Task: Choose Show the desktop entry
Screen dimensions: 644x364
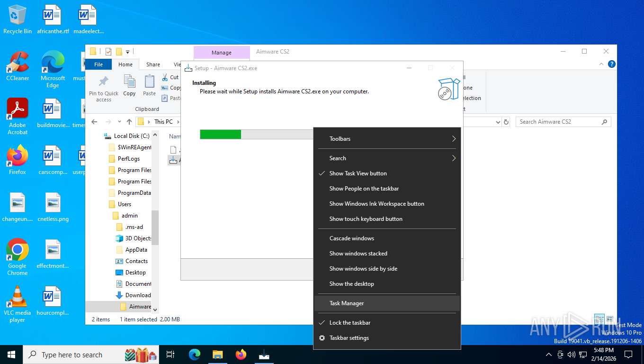Action: point(387,284)
